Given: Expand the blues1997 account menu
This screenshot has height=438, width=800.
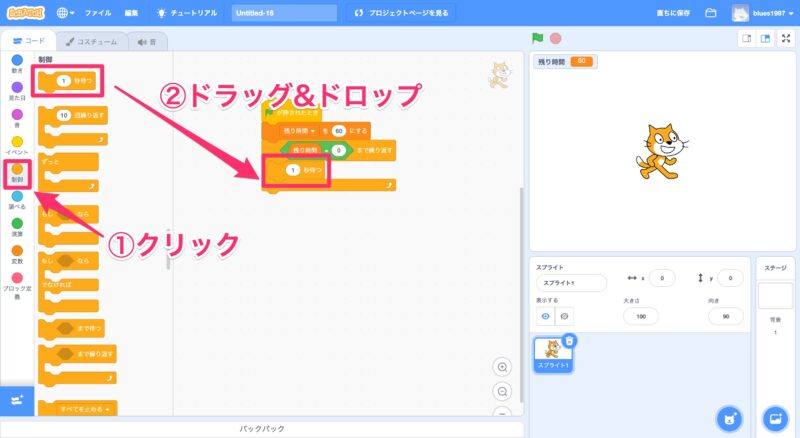Looking at the screenshot, I should click(x=763, y=13).
